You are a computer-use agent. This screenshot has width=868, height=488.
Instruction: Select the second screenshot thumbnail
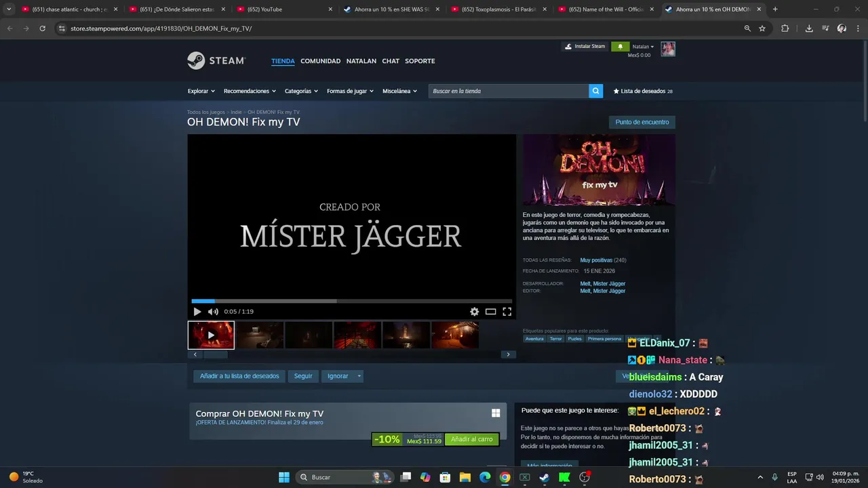pyautogui.click(x=260, y=335)
